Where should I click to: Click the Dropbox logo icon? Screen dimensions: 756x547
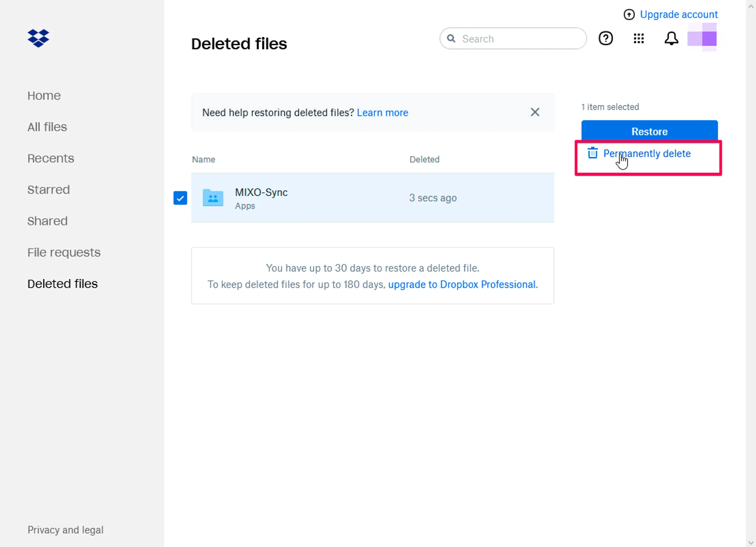pos(38,38)
